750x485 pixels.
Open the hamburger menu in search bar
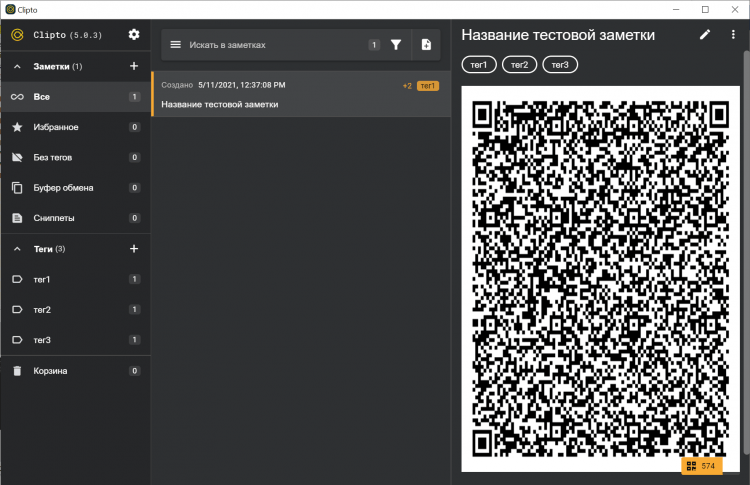pos(176,45)
